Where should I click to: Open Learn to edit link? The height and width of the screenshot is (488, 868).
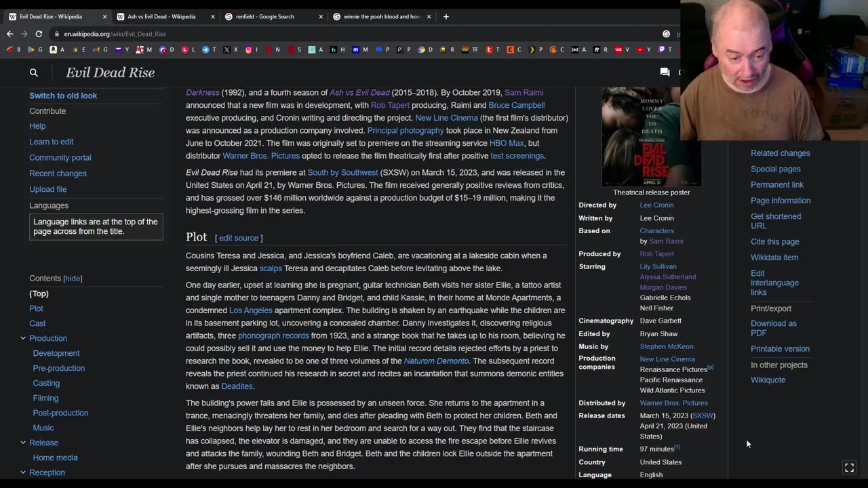pyautogui.click(x=51, y=142)
